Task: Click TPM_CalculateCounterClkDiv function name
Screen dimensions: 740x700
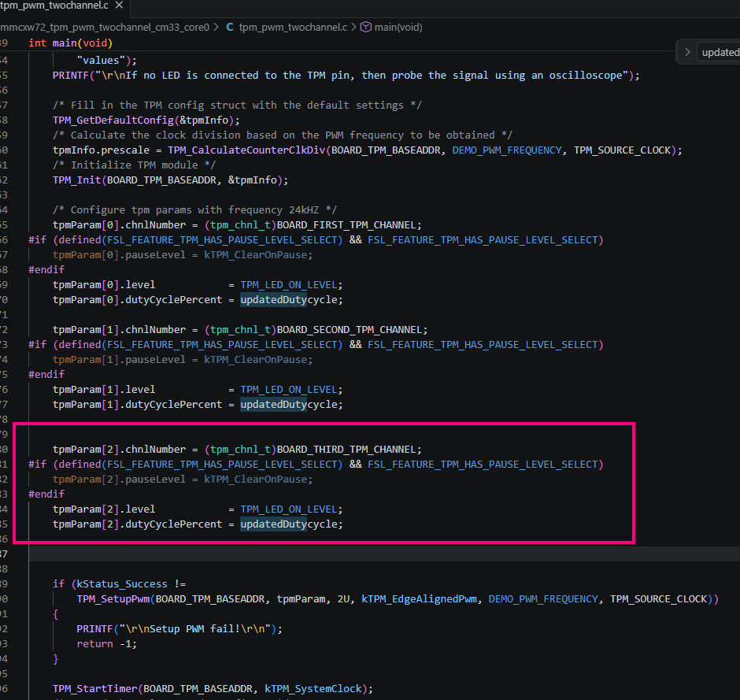Action: 246,150
